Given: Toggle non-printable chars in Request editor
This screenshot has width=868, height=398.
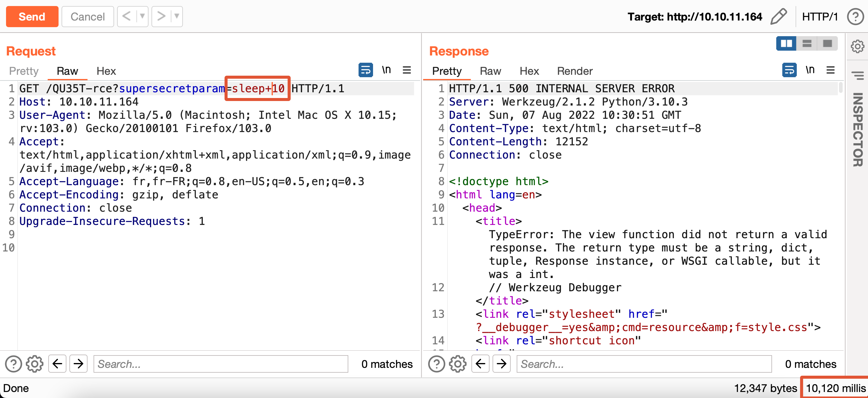Looking at the screenshot, I should 387,70.
